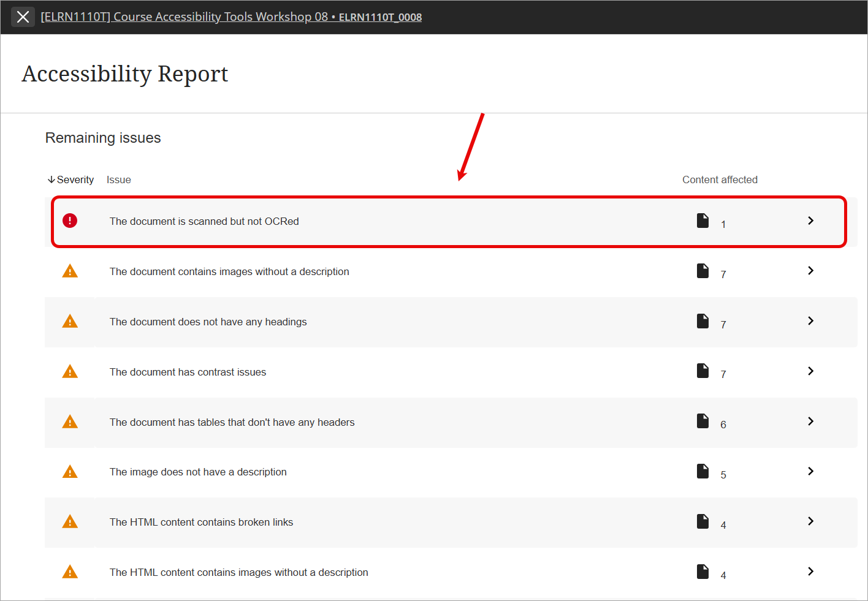This screenshot has width=868, height=601.
Task: Expand the chevron for tables without headers row
Action: pyautogui.click(x=810, y=421)
